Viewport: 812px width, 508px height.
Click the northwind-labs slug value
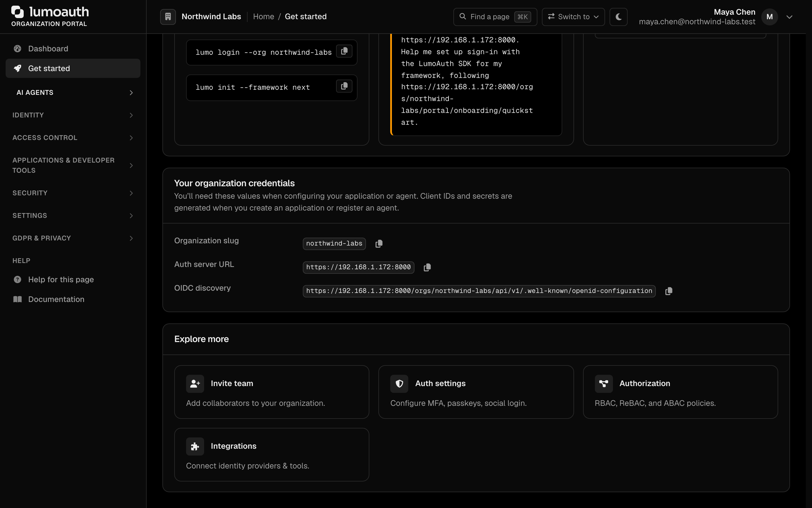[334, 244]
